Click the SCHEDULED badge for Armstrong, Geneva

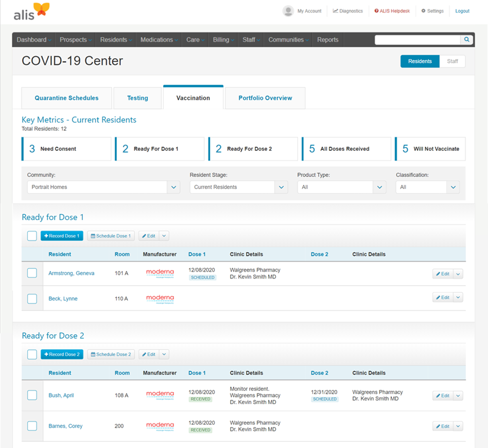point(203,278)
